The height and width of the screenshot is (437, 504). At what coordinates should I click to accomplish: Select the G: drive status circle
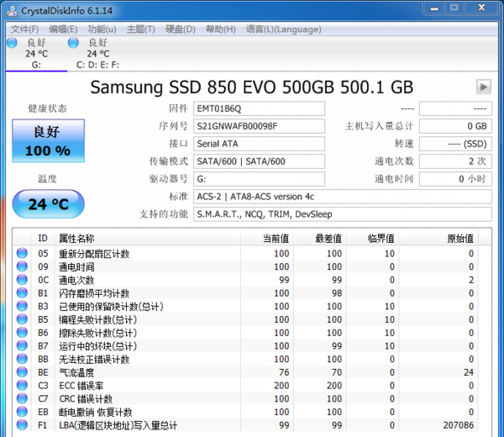coord(12,43)
